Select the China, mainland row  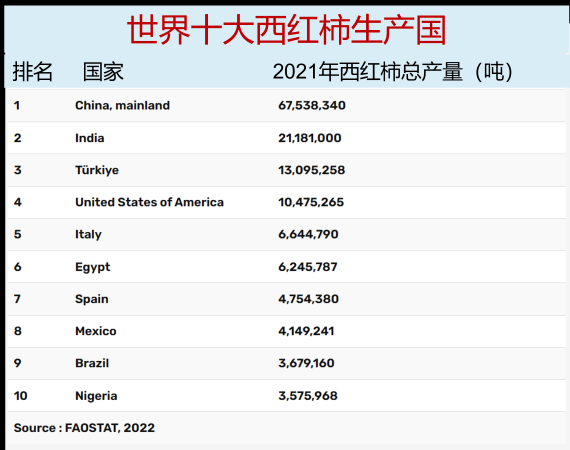[x=286, y=105]
